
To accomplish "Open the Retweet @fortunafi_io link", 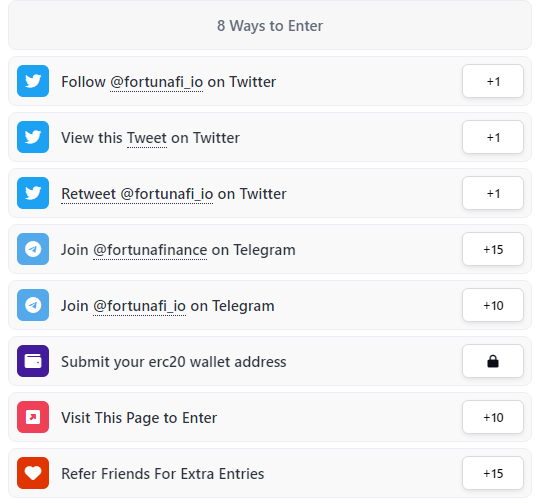I will point(137,194).
